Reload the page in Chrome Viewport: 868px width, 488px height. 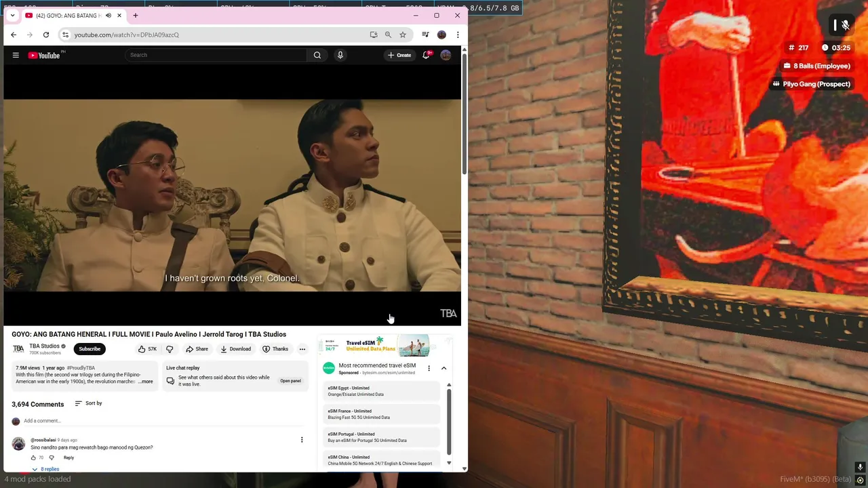[x=46, y=35]
